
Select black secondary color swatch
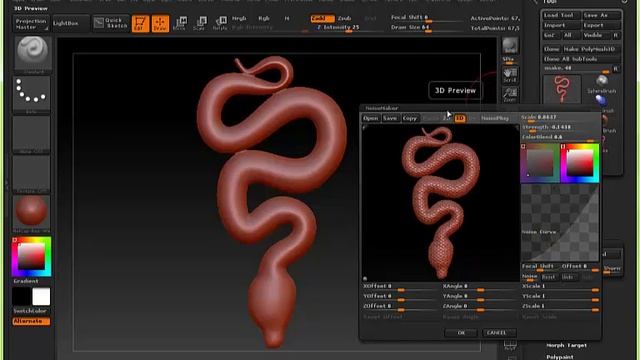22,297
